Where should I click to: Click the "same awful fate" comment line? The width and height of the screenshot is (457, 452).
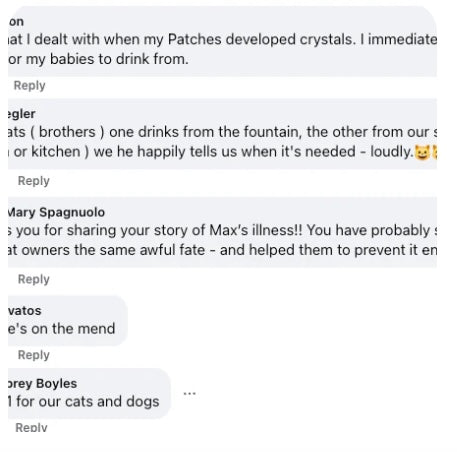(x=222, y=250)
